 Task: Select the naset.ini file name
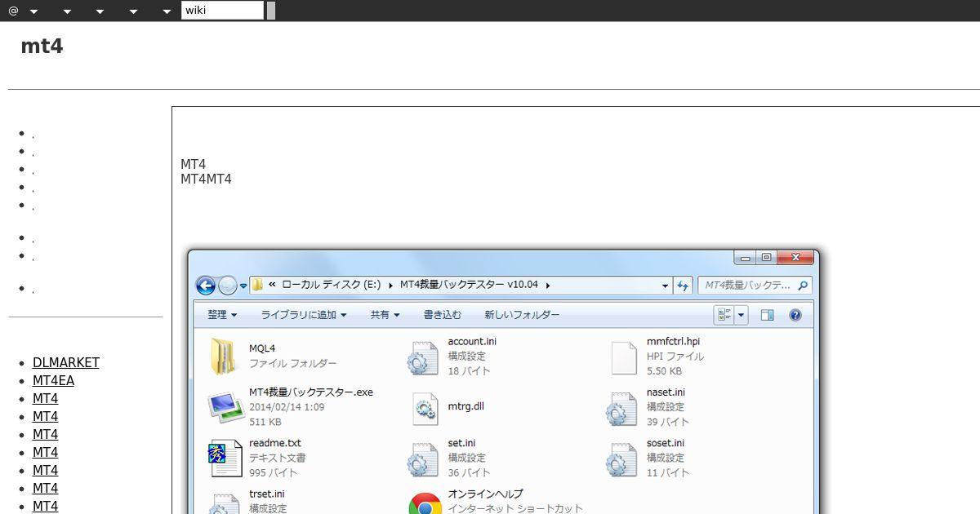[x=666, y=392]
